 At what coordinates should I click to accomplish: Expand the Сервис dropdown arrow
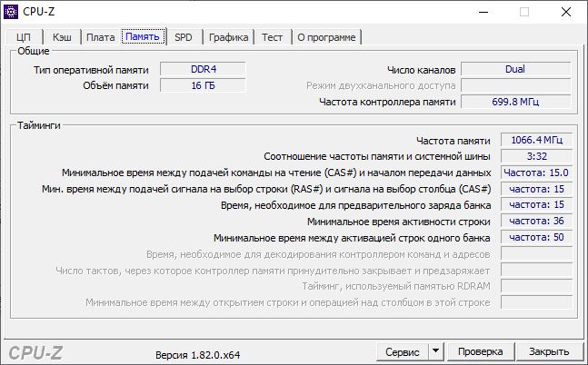(435, 351)
